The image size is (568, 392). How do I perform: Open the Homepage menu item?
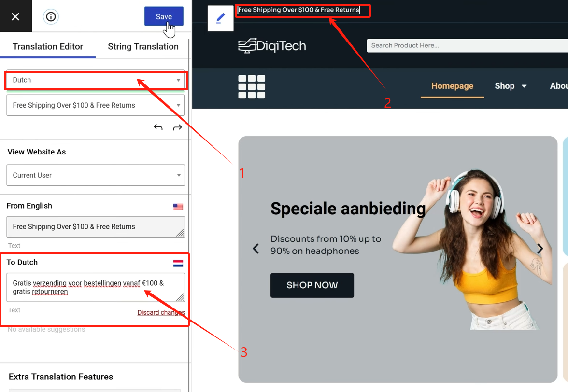pyautogui.click(x=452, y=86)
